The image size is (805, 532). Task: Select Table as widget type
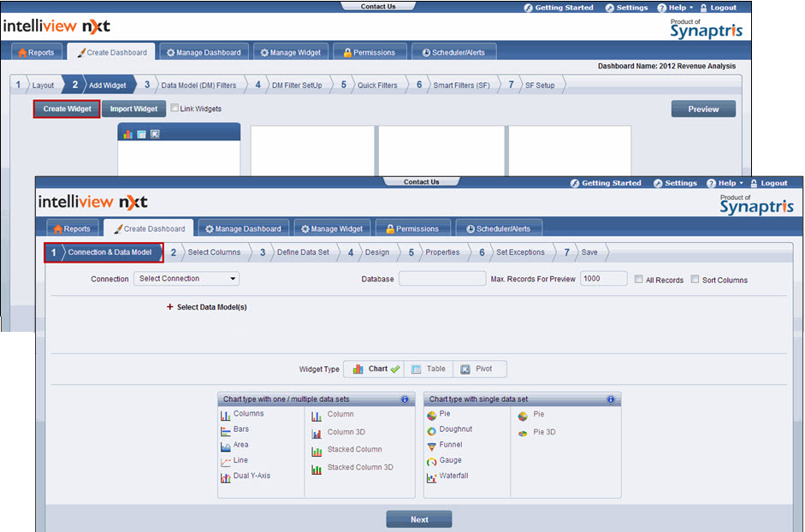pos(429,369)
